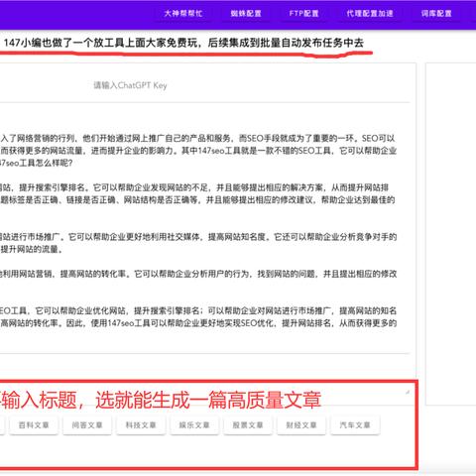Open the 代理配置加速 nav item

tap(370, 14)
